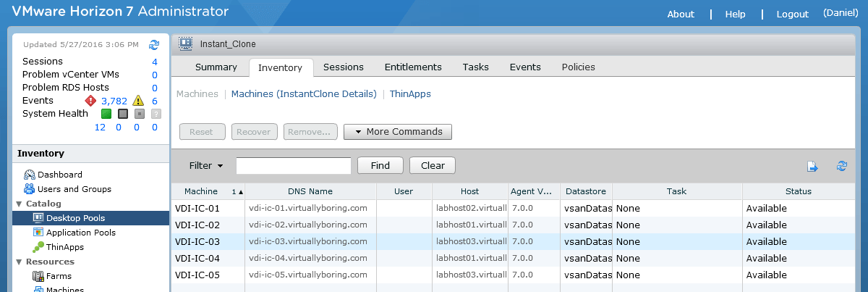Select machine row VDI-IC-02
The image size is (868, 292).
click(513, 225)
